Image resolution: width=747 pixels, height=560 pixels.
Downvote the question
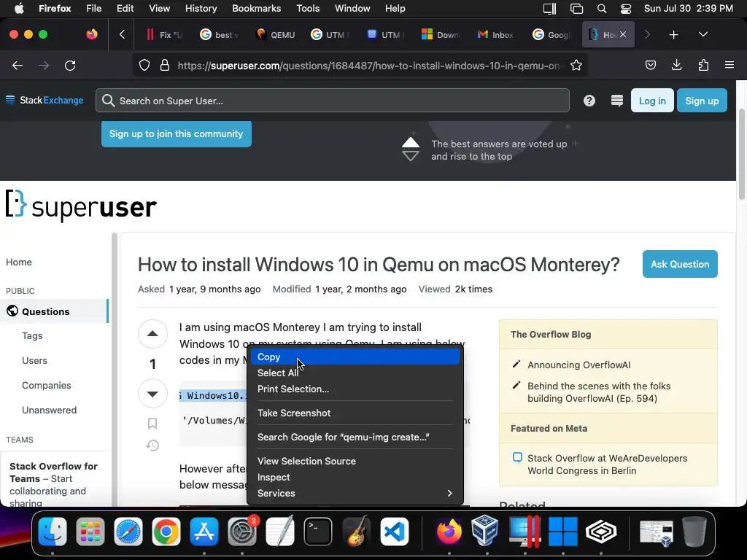(x=152, y=394)
